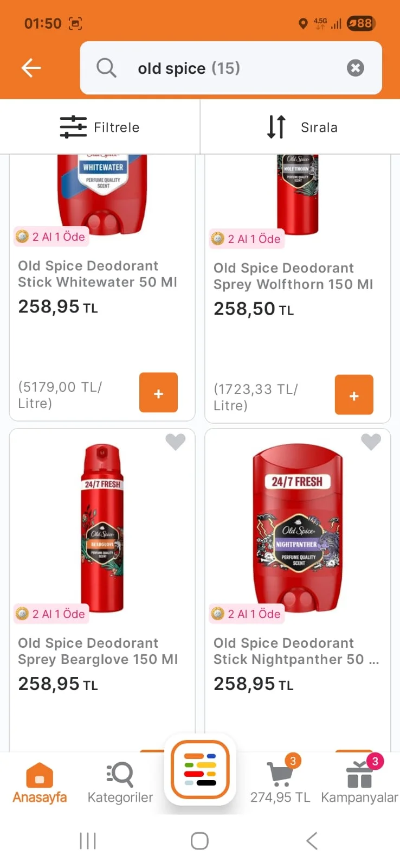
Task: Clear the old spice search text
Action: 355,68
